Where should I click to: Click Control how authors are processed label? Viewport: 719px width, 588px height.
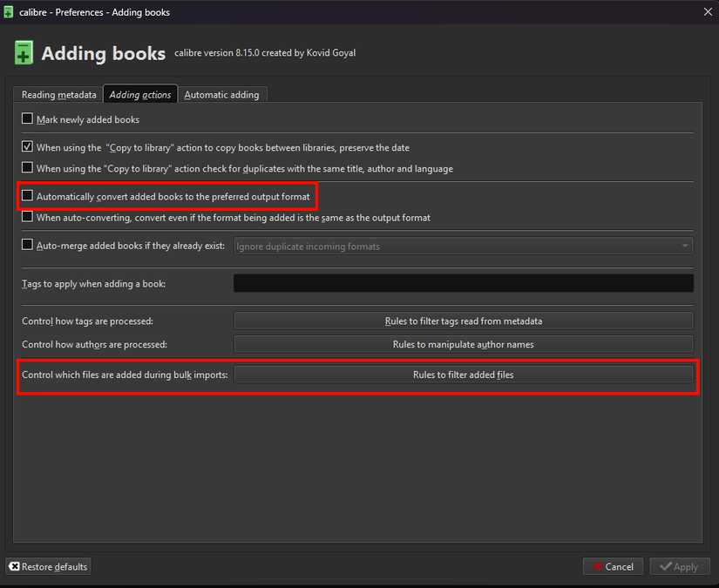tap(94, 344)
